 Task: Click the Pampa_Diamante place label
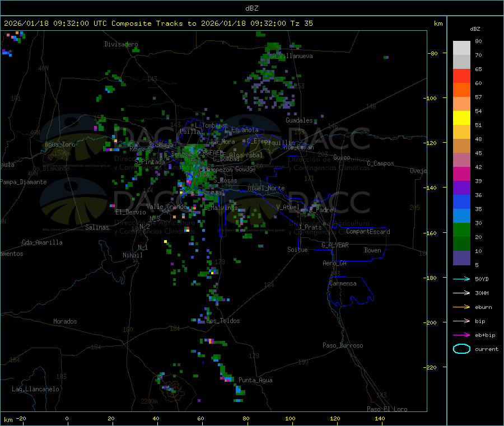click(24, 182)
